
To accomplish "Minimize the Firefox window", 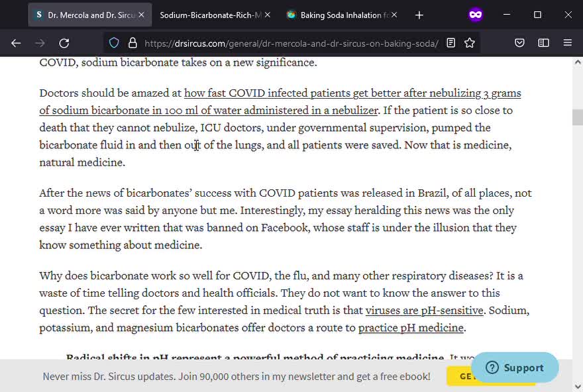I will [507, 15].
